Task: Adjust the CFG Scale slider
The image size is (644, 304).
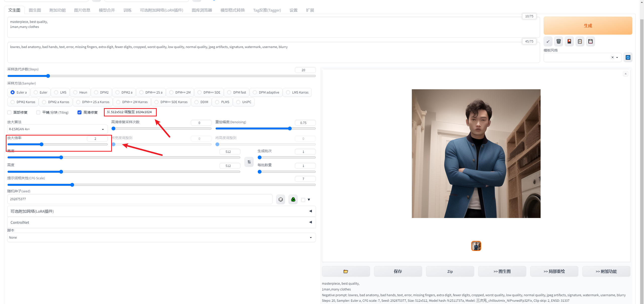Action: coord(161,185)
